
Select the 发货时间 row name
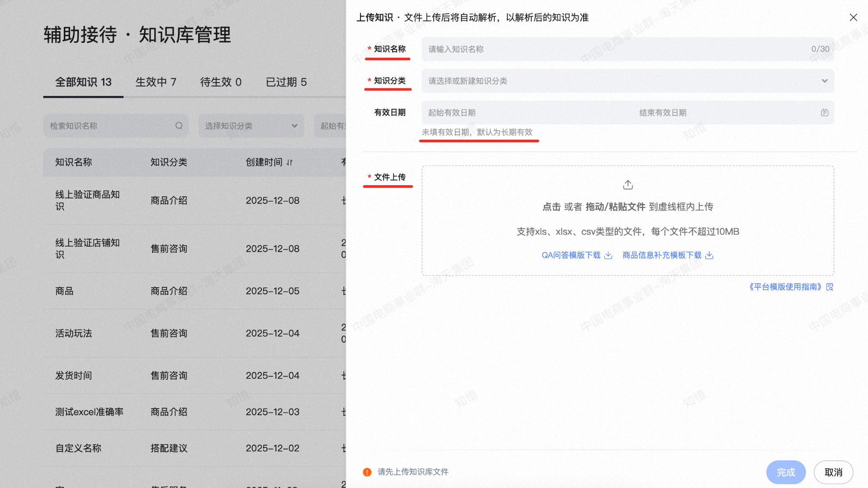coord(74,376)
